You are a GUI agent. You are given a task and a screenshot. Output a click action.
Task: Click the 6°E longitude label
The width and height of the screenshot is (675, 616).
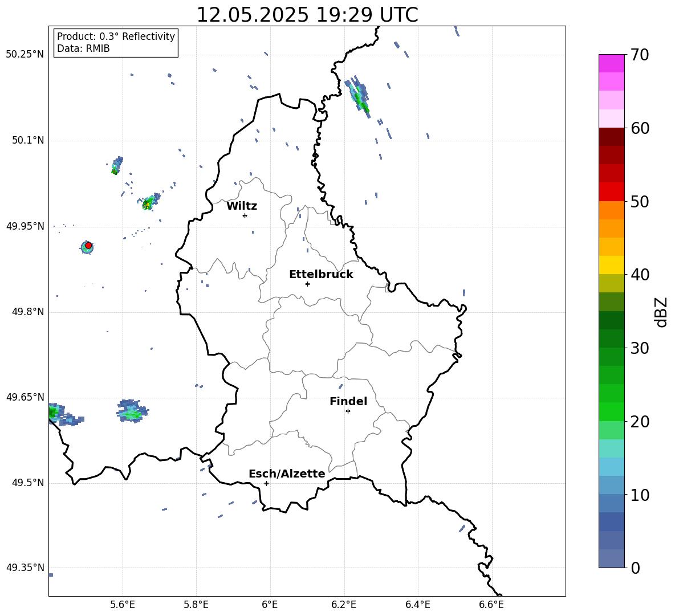270,605
